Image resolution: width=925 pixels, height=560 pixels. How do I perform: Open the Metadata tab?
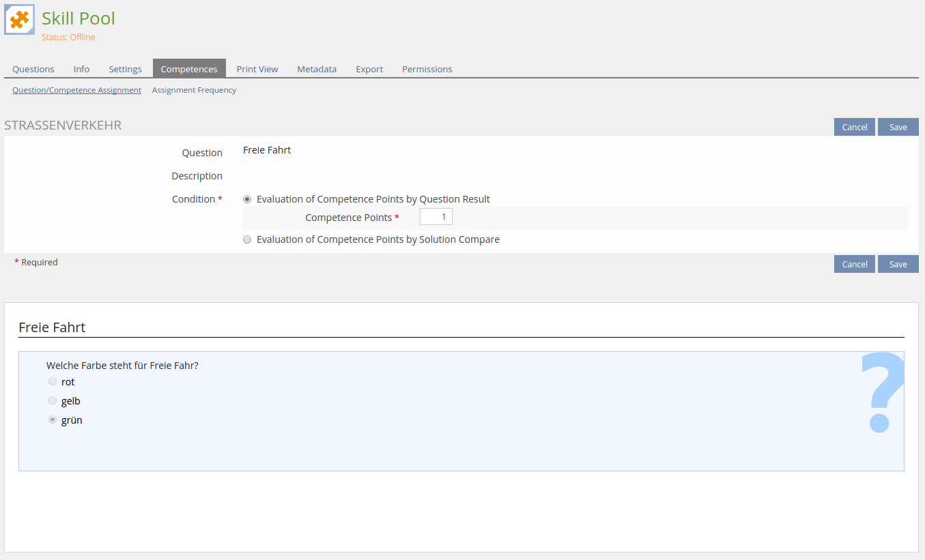point(317,69)
